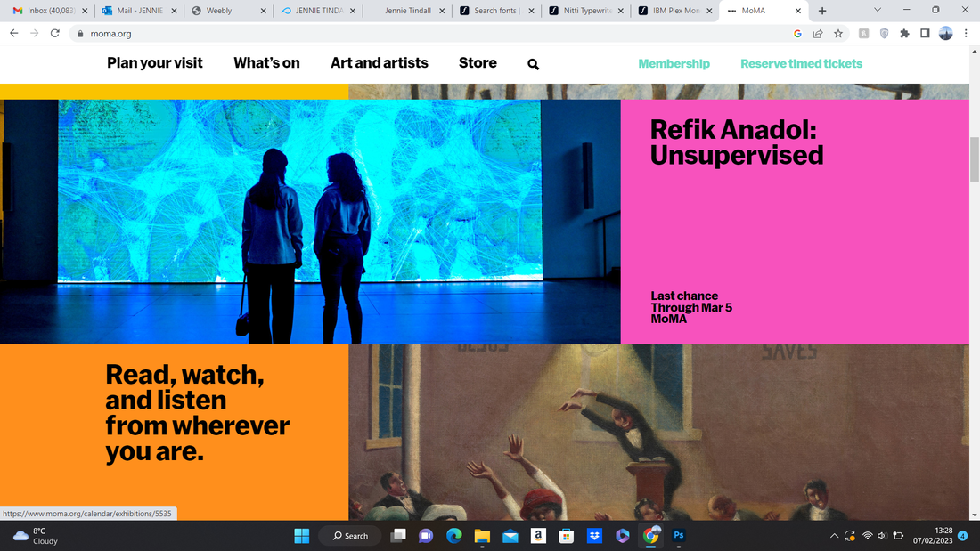Open the Store menu item
This screenshot has height=551, width=980.
(x=478, y=63)
